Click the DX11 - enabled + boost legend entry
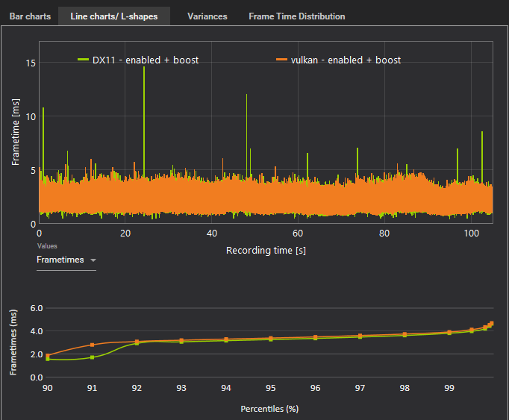 pos(138,60)
